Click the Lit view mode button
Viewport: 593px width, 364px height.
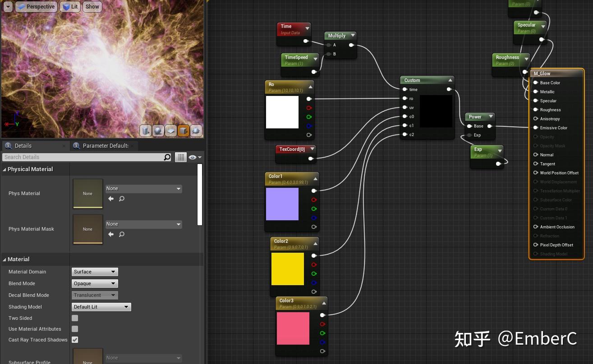coord(70,6)
